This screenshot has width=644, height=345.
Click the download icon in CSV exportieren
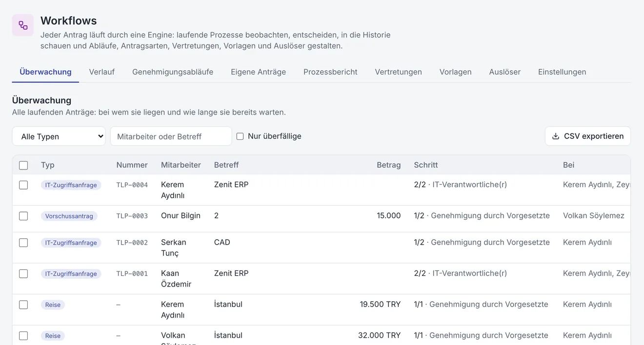(x=556, y=136)
